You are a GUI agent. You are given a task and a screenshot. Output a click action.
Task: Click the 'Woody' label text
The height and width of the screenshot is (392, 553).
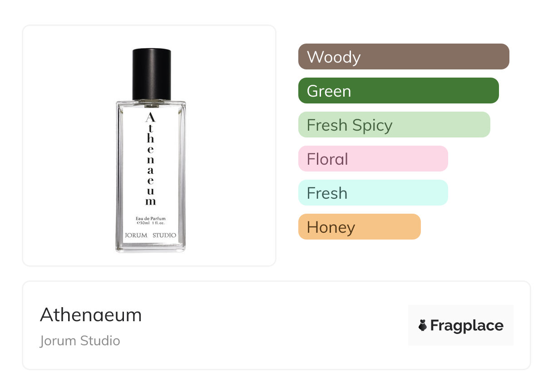tap(334, 57)
